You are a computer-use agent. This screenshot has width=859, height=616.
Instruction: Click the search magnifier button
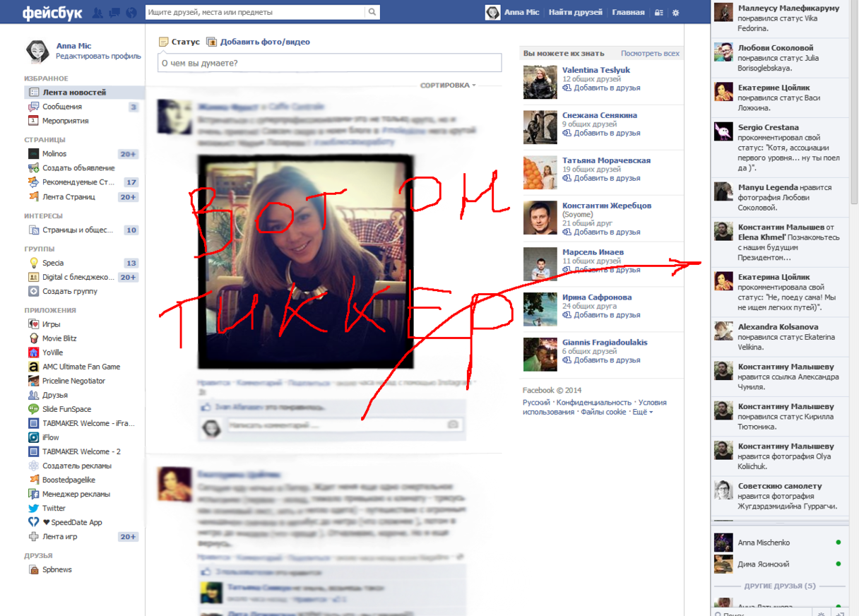[x=372, y=12]
